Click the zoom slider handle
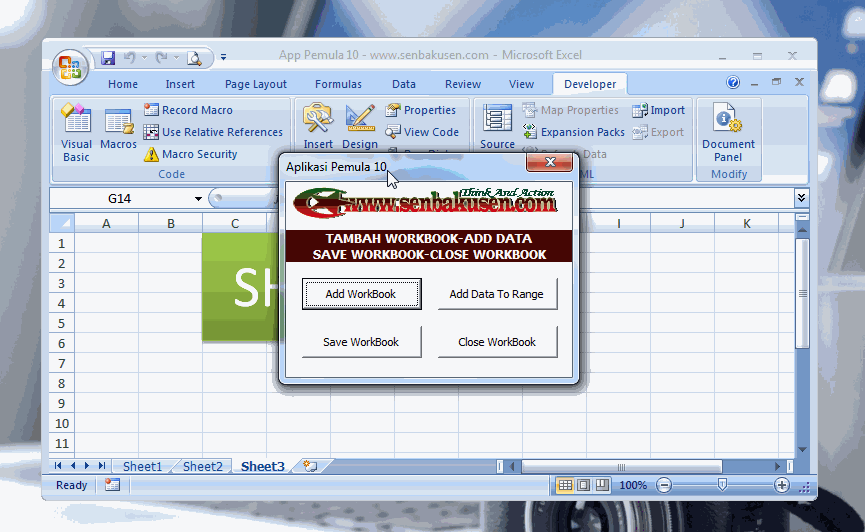 pyautogui.click(x=722, y=485)
